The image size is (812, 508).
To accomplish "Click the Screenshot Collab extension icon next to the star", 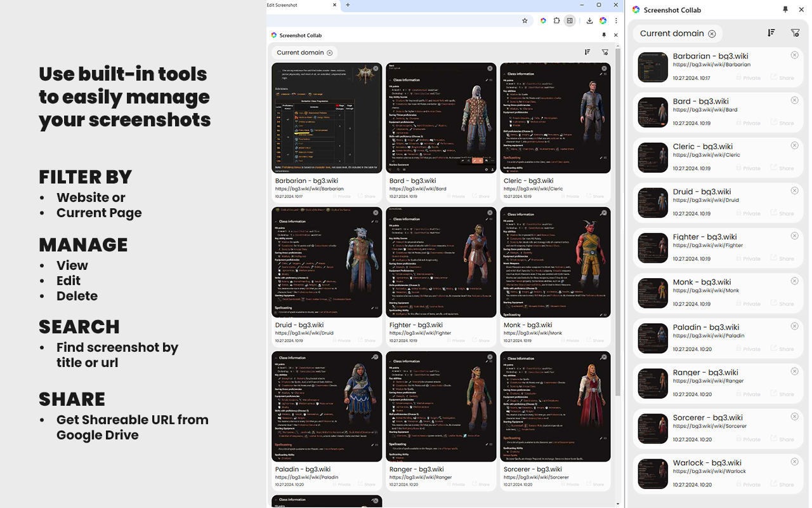I will pos(543,20).
